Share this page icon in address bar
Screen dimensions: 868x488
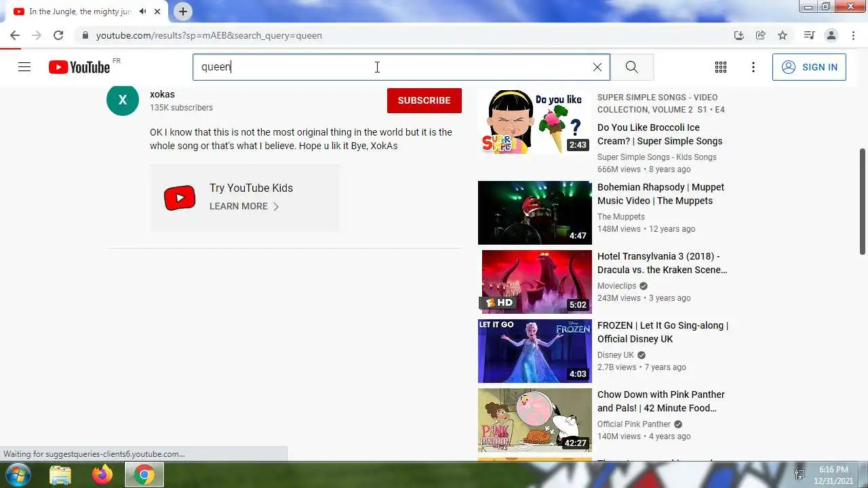click(x=761, y=35)
